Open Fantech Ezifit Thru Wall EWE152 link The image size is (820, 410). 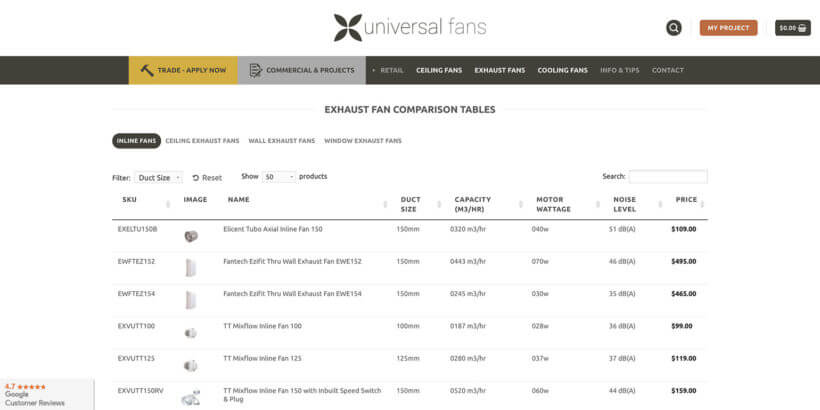point(292,261)
